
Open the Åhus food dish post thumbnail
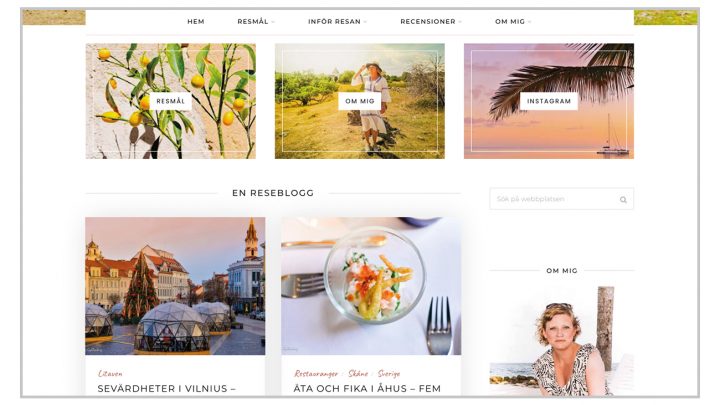371,286
